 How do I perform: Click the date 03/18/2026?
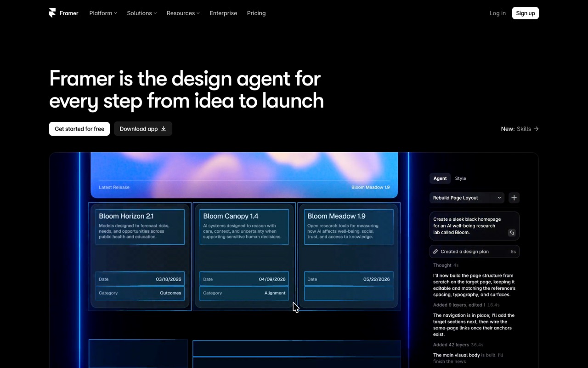point(169,279)
